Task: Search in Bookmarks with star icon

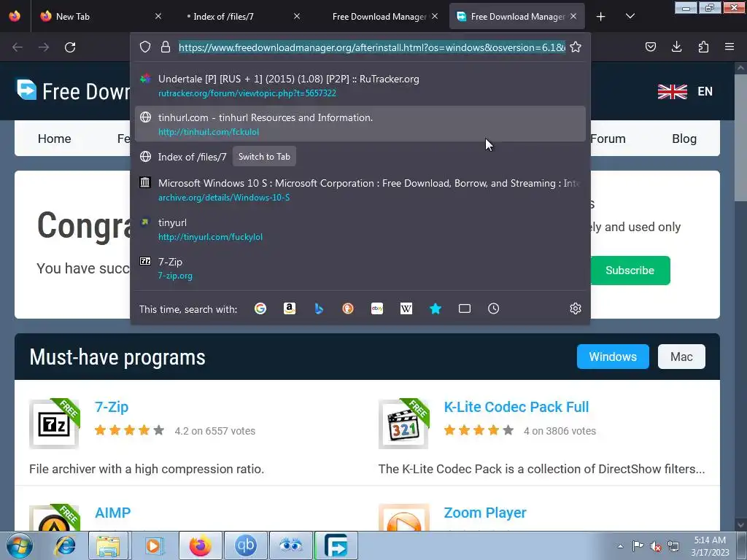Action: click(x=436, y=308)
